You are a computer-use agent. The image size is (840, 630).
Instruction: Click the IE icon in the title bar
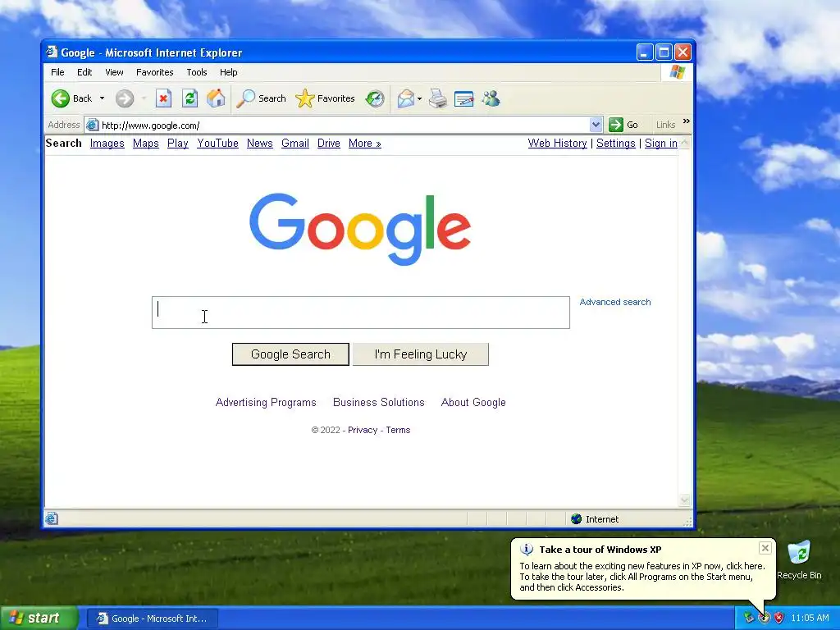point(52,52)
